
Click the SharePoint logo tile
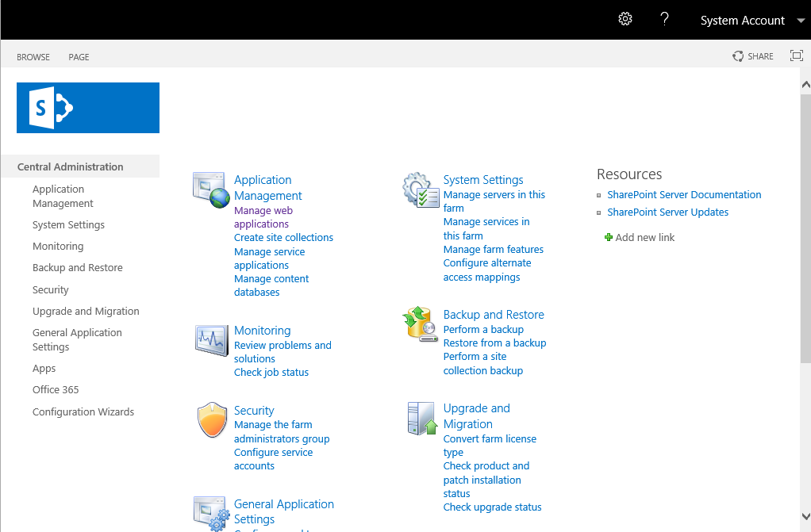point(88,108)
